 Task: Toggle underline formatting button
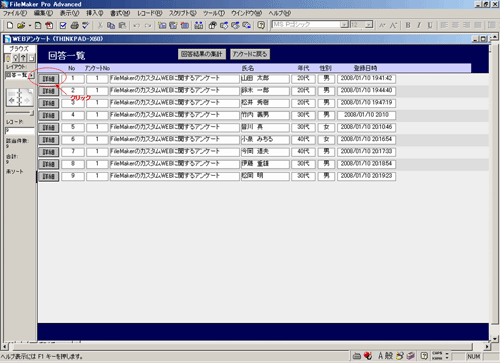coord(430,25)
